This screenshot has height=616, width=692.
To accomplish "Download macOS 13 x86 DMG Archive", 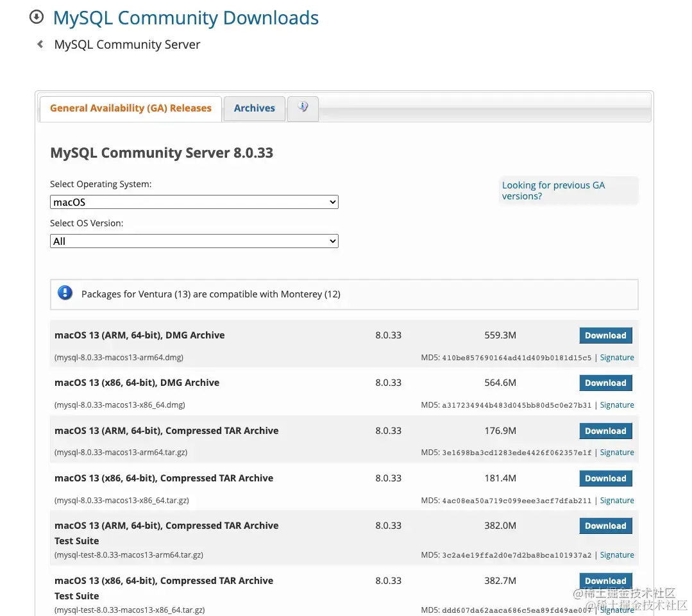I will (x=605, y=383).
